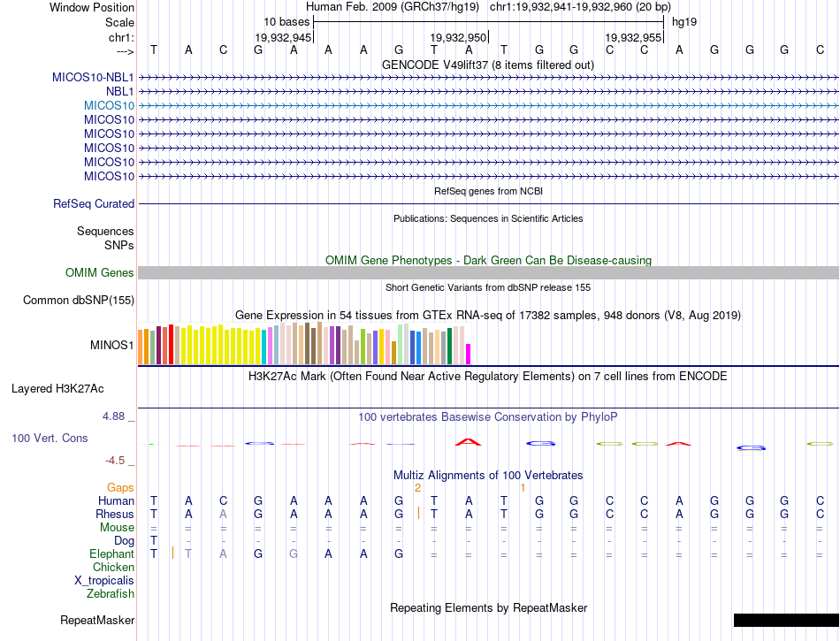Click the black RepeatMasker element block
840x641 pixels.
(786, 620)
